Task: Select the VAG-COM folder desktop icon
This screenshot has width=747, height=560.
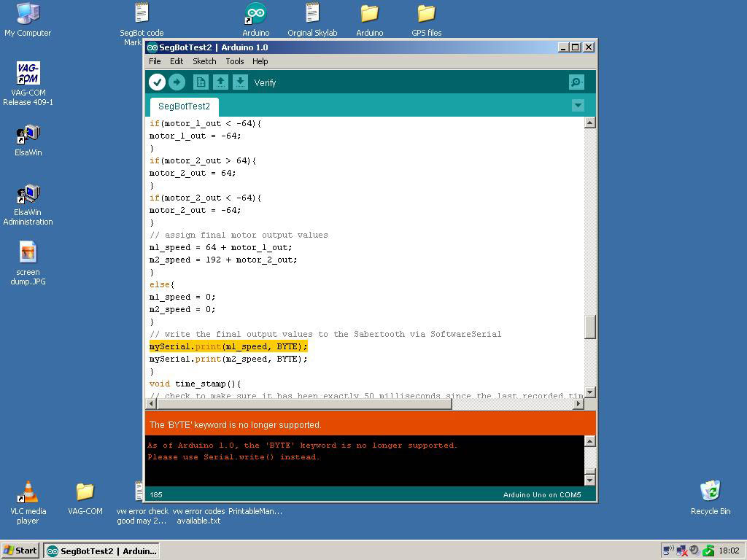Action: pyautogui.click(x=85, y=497)
